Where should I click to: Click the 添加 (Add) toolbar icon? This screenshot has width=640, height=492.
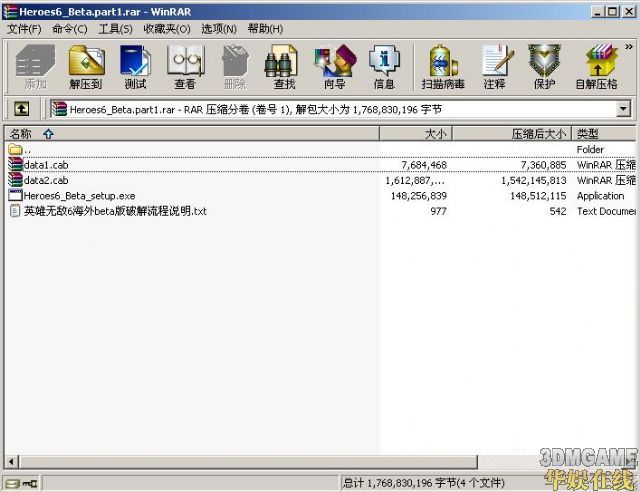(35, 67)
